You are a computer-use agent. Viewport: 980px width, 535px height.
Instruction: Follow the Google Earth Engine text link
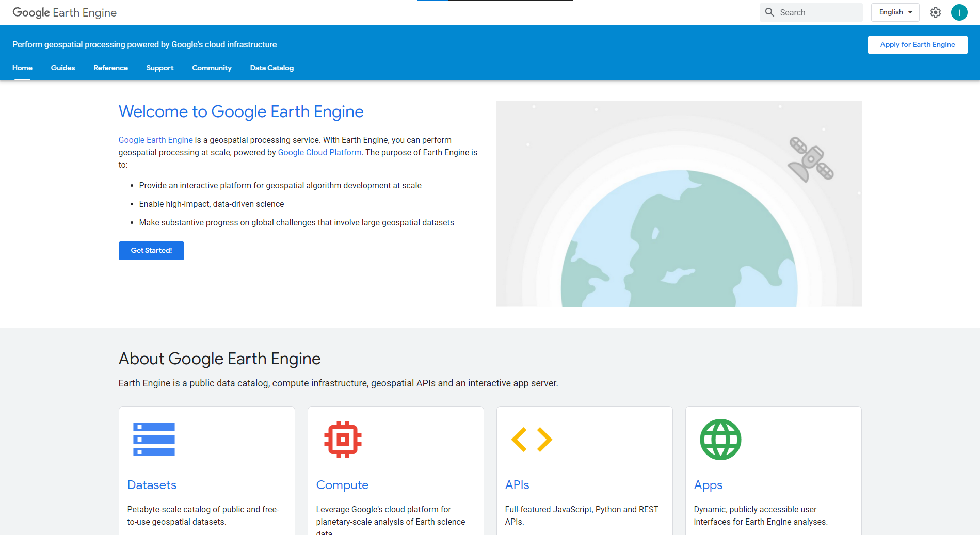point(156,140)
